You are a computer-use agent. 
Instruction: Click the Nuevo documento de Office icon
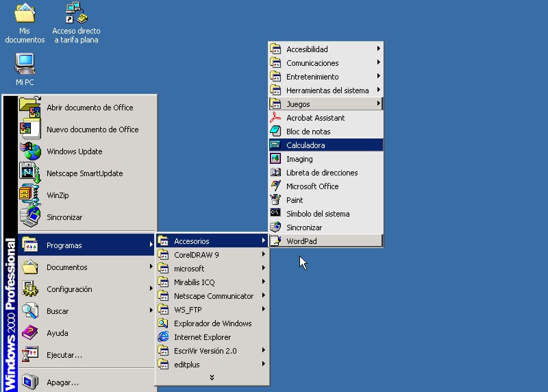click(x=30, y=129)
